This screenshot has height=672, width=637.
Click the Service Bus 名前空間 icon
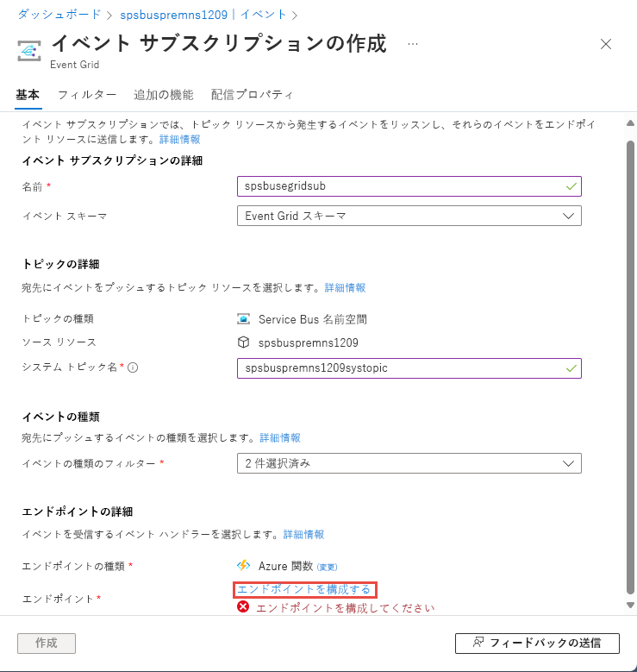[243, 319]
